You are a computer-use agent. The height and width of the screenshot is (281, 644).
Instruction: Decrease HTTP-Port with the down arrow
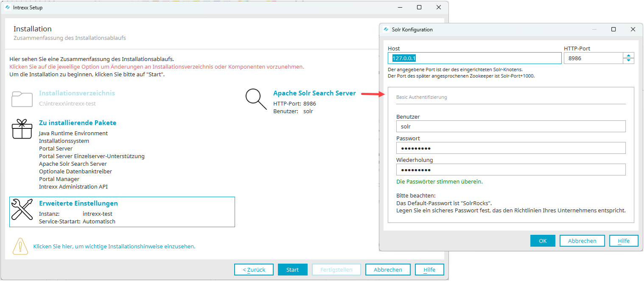pyautogui.click(x=628, y=61)
